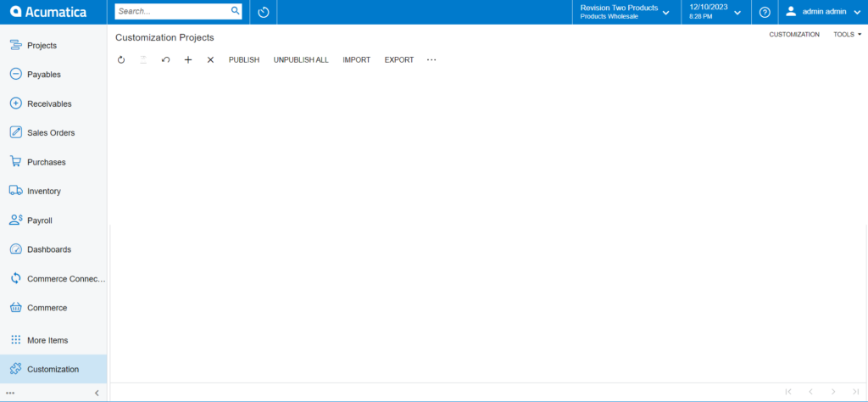Go to the first page

click(x=788, y=392)
